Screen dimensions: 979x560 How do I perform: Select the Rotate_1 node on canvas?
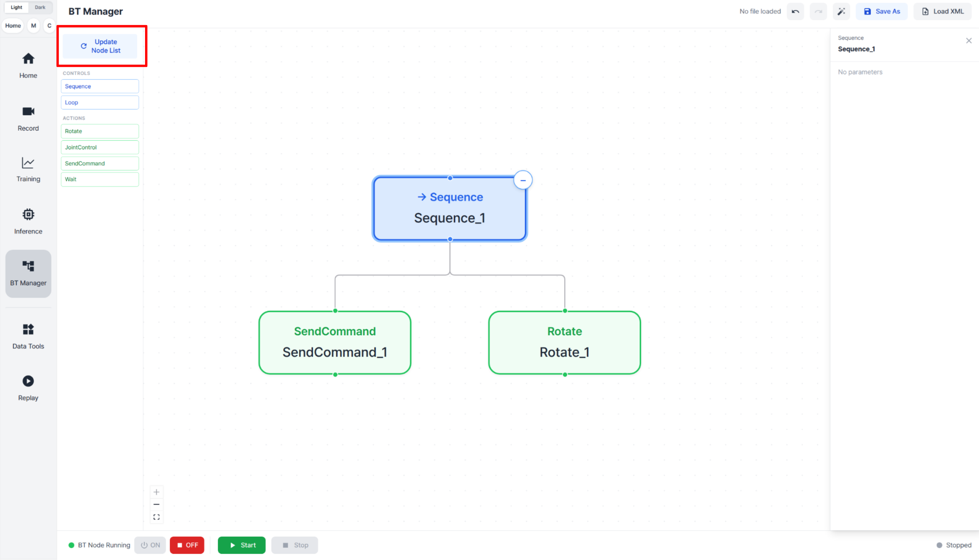tap(564, 342)
